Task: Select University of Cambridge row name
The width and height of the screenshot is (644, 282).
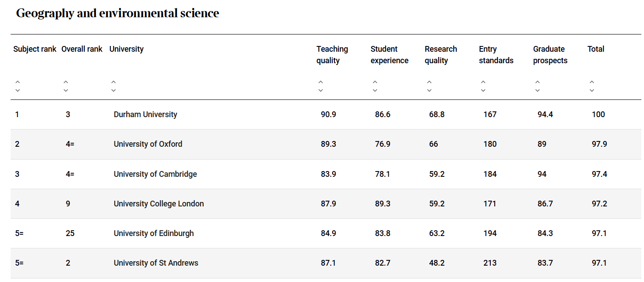Action: tap(155, 174)
